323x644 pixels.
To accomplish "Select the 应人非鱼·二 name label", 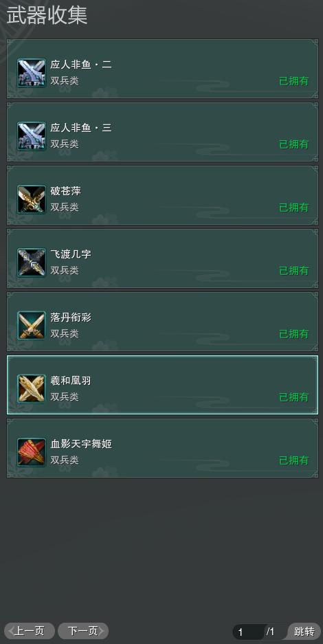I will 81,65.
